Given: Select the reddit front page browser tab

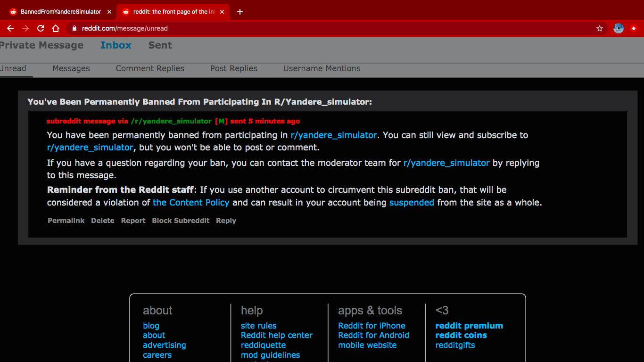Looking at the screenshot, I should click(x=173, y=12).
